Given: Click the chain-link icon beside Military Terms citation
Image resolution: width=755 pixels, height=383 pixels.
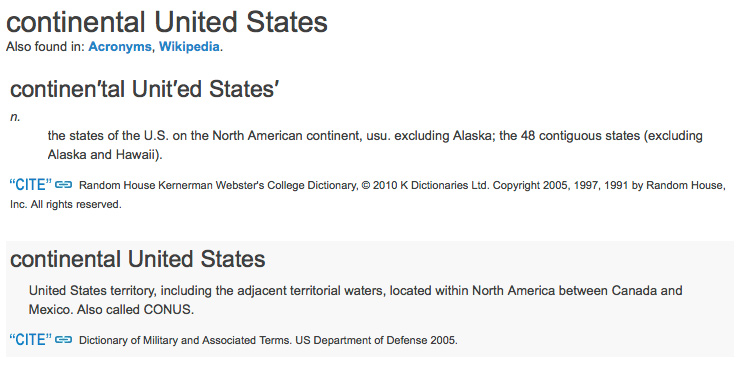Looking at the screenshot, I should 64,340.
